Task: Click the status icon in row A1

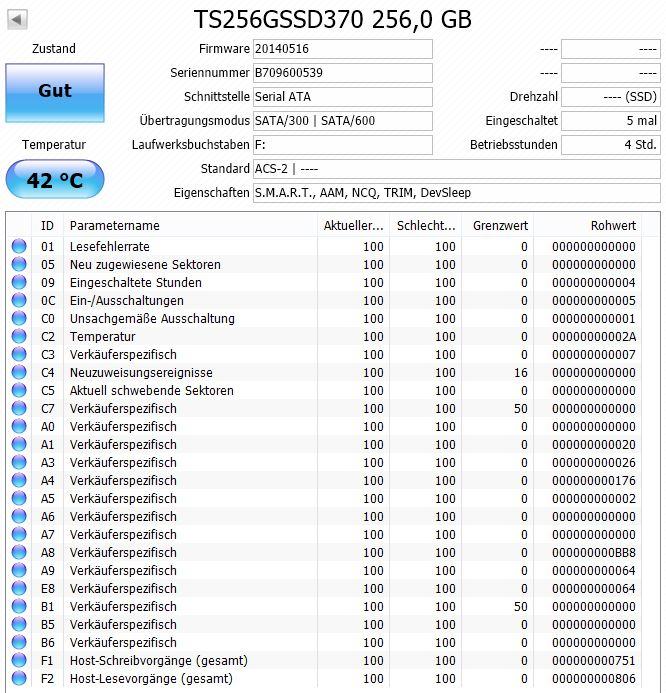Action: [19, 444]
